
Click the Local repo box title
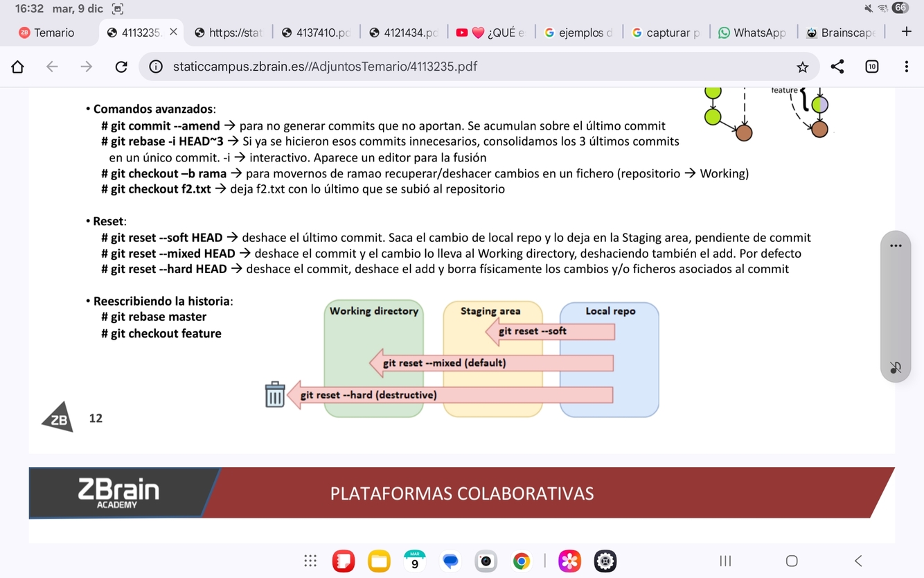(610, 311)
